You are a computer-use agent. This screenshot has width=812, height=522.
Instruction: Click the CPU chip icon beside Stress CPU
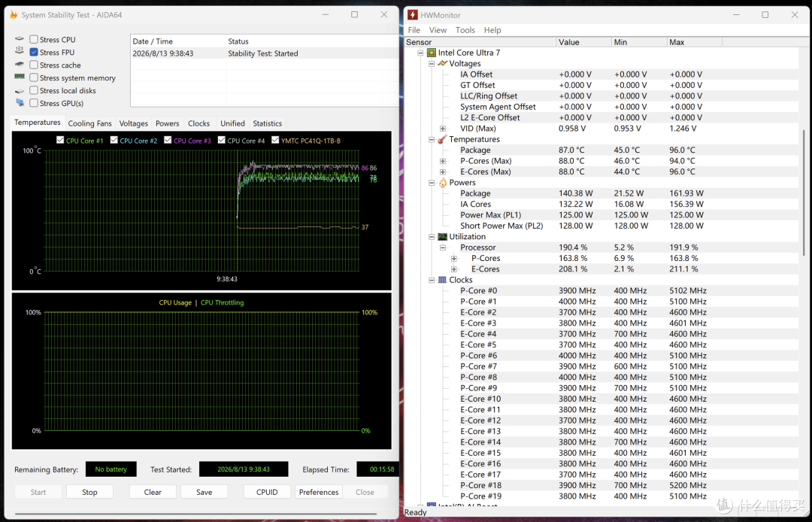[19, 39]
